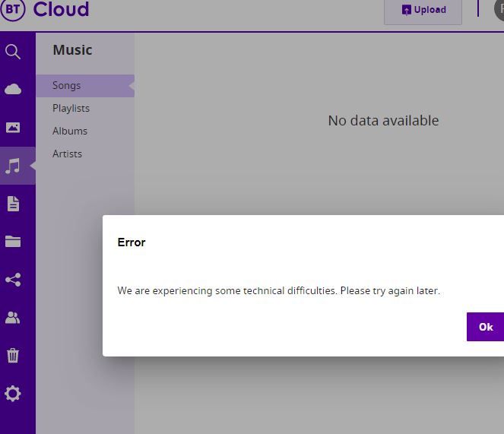
Task: Open the trash bin icon
Action: pos(13,356)
